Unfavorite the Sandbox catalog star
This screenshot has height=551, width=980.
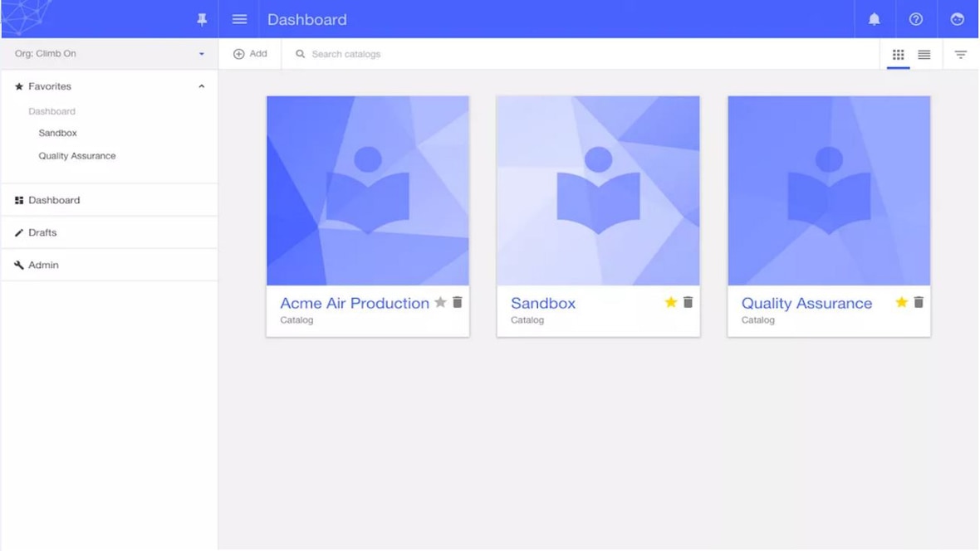point(670,303)
